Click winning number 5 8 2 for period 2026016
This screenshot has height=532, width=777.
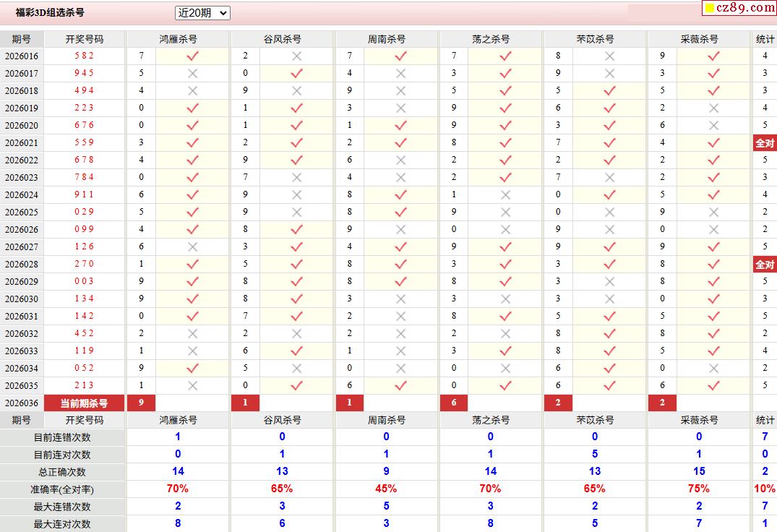(84, 56)
